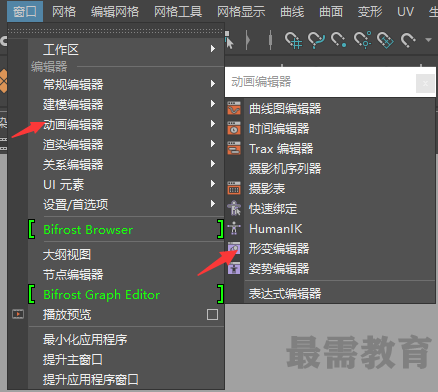
Task: Open the 变形 menu
Action: coord(370,12)
